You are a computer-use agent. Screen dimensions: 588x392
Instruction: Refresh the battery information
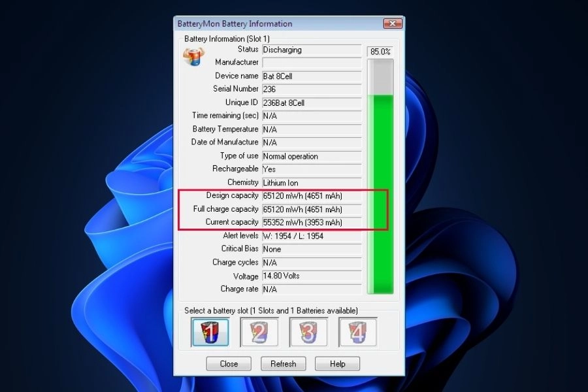283,364
